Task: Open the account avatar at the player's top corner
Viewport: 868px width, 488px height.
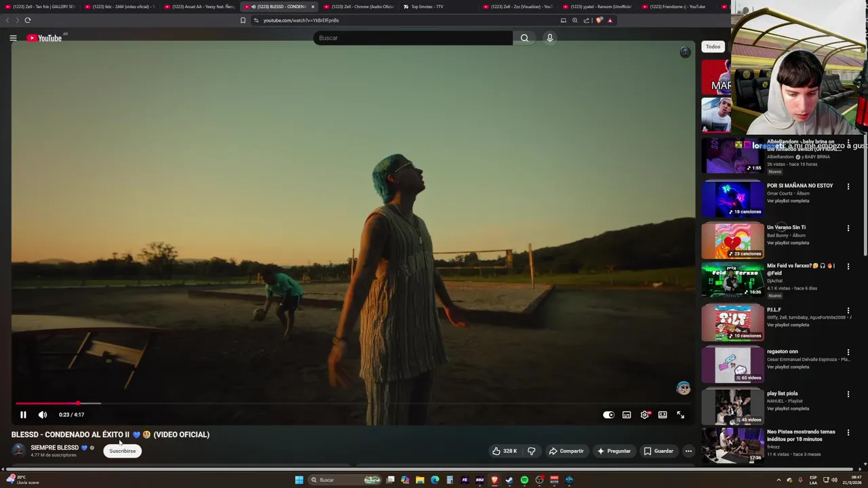Action: (x=685, y=52)
